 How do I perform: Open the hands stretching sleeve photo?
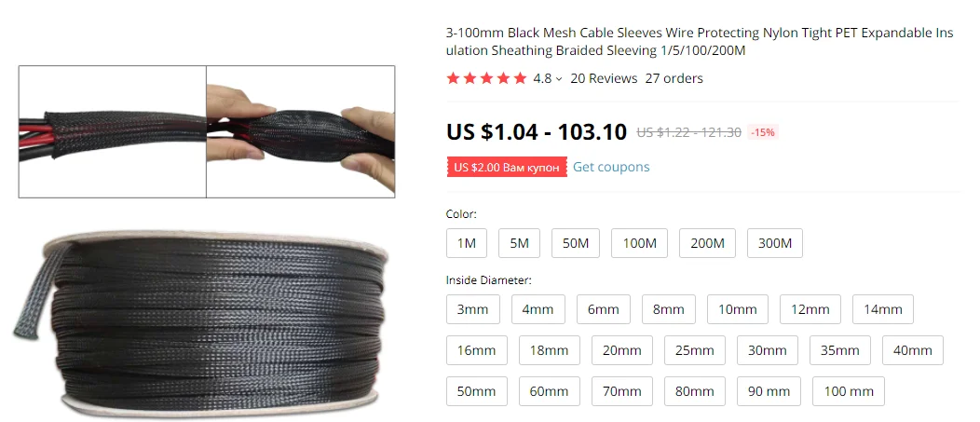[301, 132]
